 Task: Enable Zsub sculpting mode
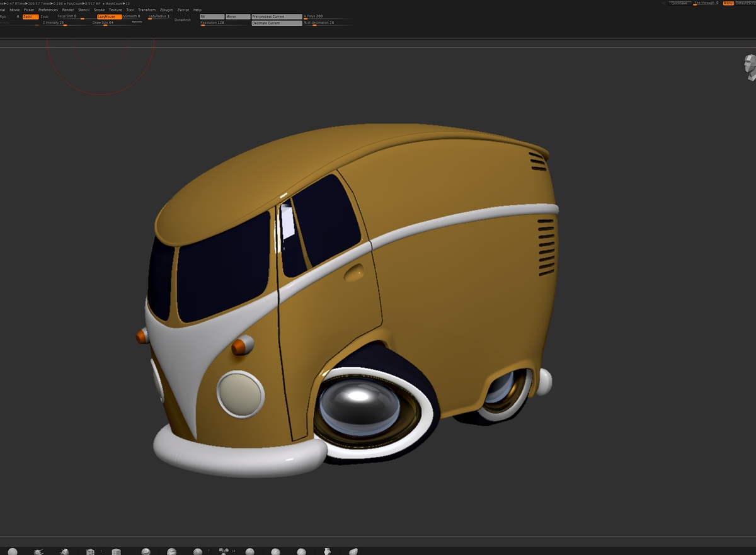44,16
